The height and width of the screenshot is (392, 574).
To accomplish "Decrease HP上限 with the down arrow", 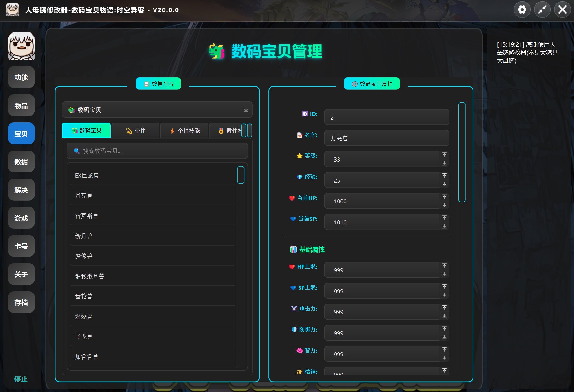I will pos(444,274).
